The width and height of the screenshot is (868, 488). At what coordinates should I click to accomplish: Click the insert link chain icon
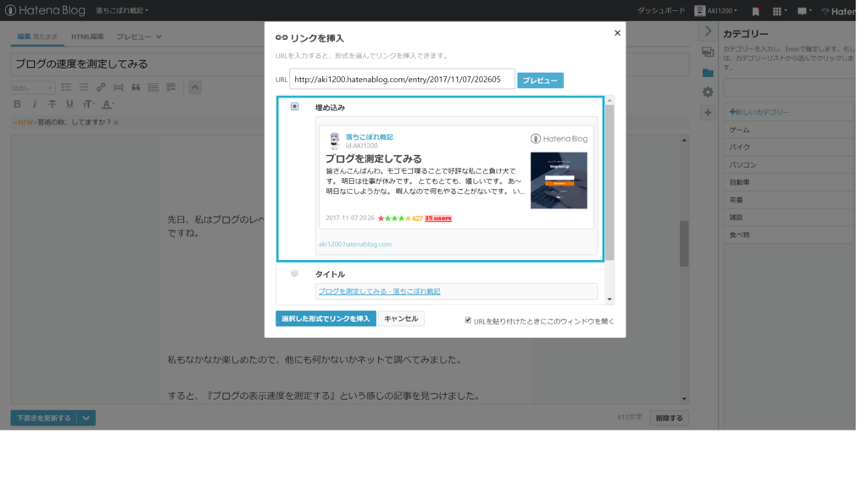point(101,87)
